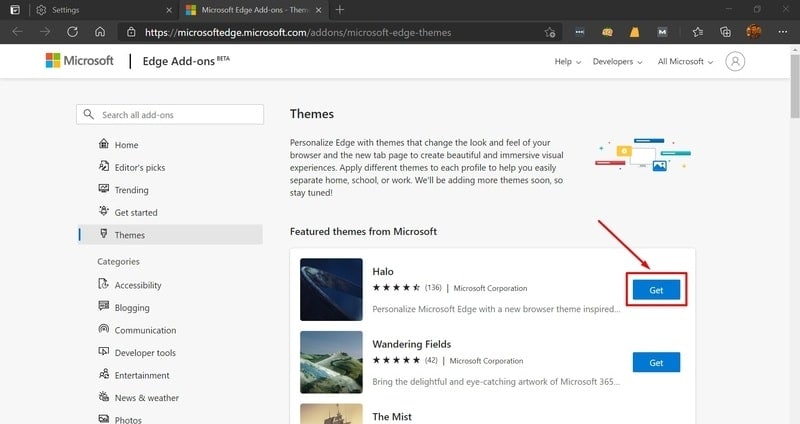Open the Favorites list icon

pyautogui.click(x=698, y=32)
